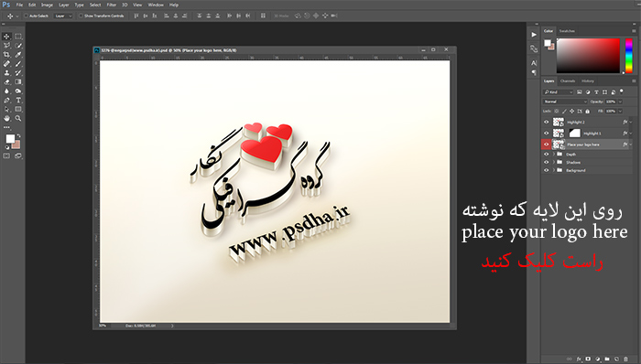
Task: Select the Pen tool
Action: (x=6, y=100)
